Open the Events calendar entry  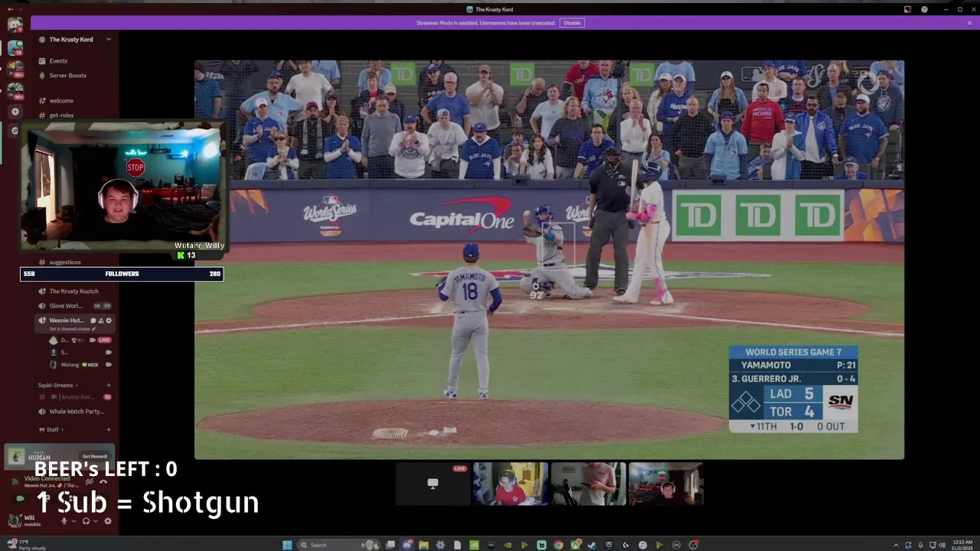58,60
